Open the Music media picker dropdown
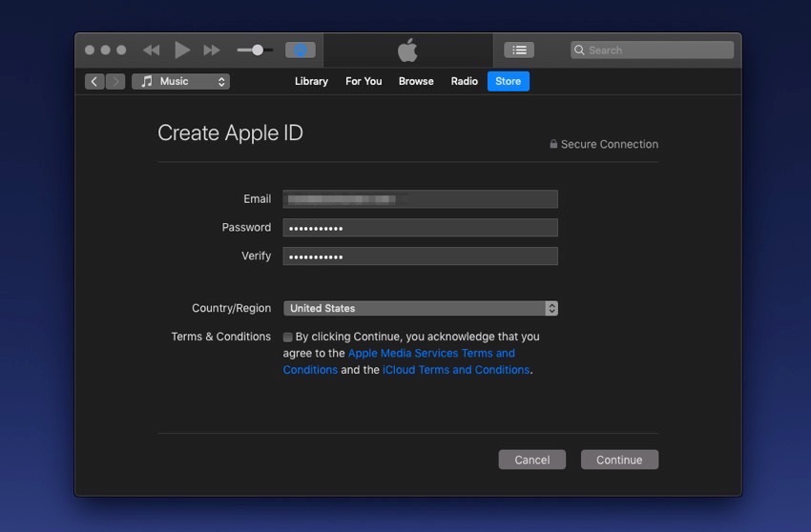The height and width of the screenshot is (532, 811). tap(180, 82)
